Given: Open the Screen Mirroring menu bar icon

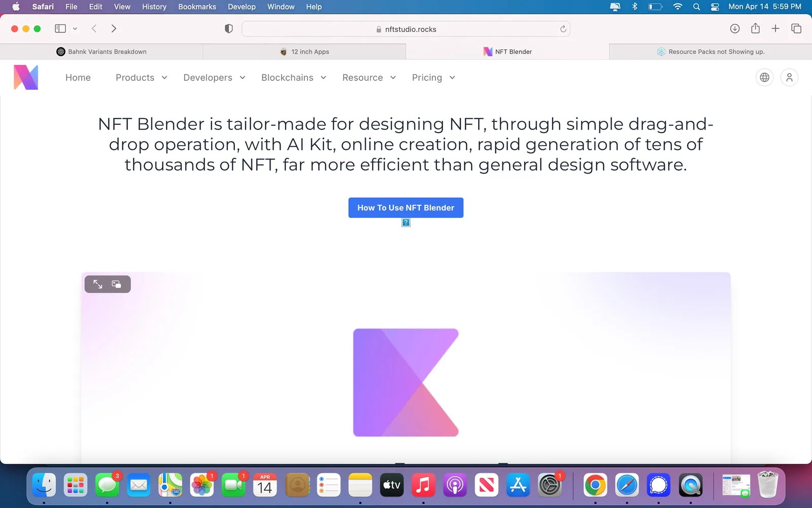Looking at the screenshot, I should pos(615,7).
